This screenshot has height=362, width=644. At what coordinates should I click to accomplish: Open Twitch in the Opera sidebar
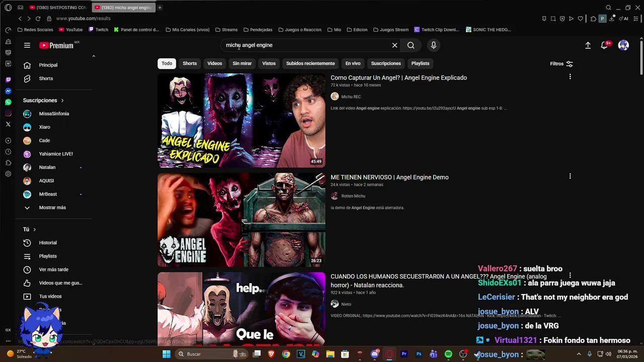pyautogui.click(x=8, y=80)
